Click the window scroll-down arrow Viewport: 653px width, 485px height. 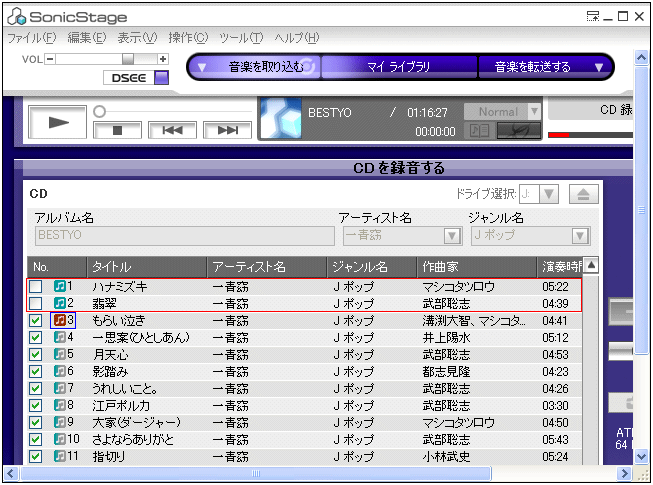(x=641, y=457)
